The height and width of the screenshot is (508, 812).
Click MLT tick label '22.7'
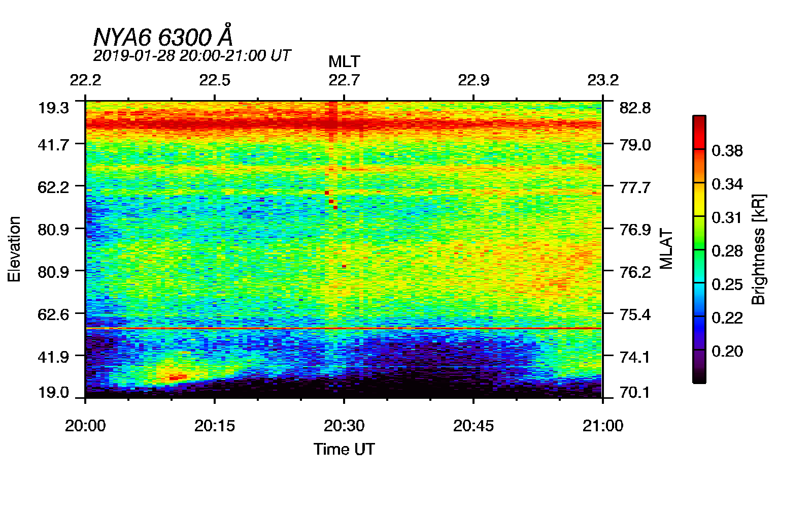click(344, 80)
